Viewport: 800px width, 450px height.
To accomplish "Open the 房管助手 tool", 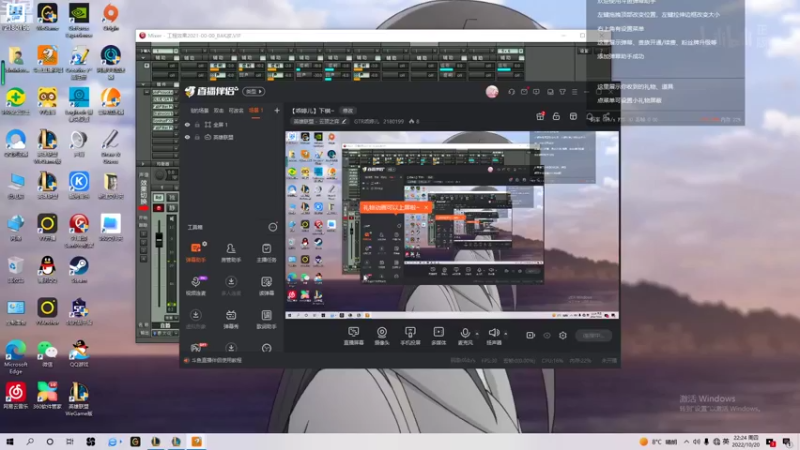I will (231, 253).
